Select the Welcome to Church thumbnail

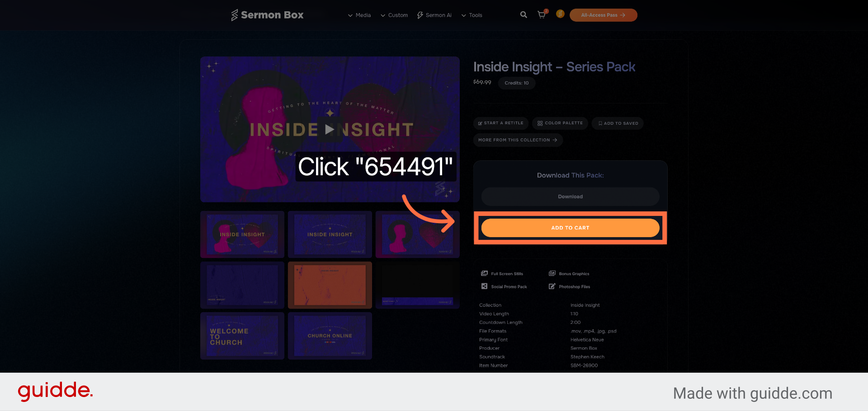(x=242, y=336)
